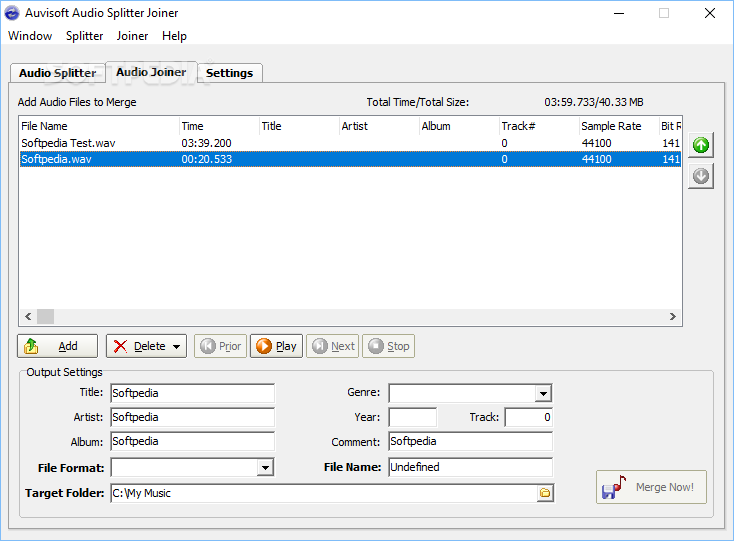The width and height of the screenshot is (734, 541).
Task: Click the Year input field
Action: [x=412, y=417]
